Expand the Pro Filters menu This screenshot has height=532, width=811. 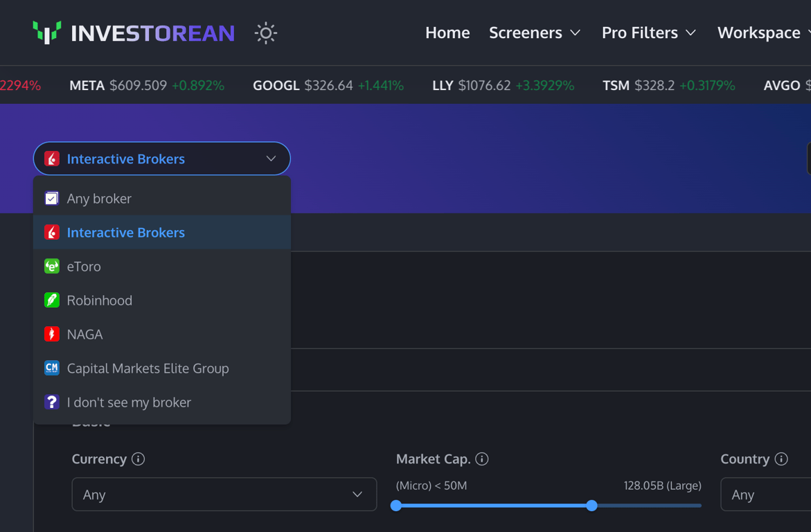[649, 33]
